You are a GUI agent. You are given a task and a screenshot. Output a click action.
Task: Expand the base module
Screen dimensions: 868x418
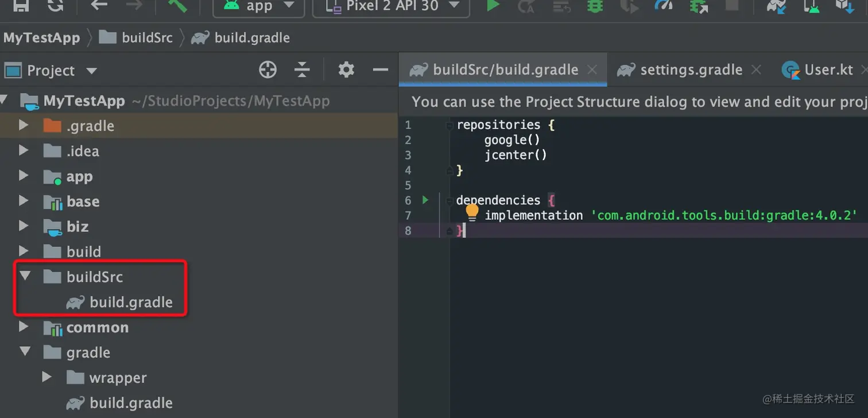tap(24, 201)
